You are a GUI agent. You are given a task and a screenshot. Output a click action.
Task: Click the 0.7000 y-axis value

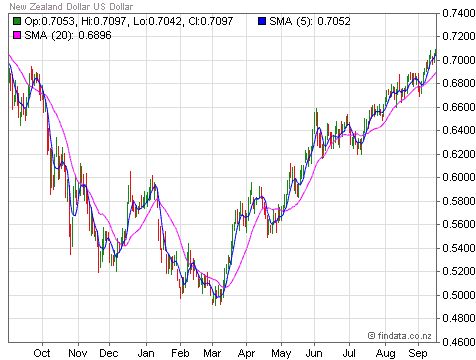pos(459,60)
